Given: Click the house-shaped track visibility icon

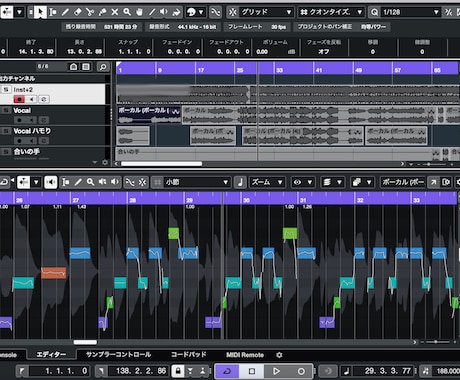Looking at the screenshot, I should pos(73,67).
